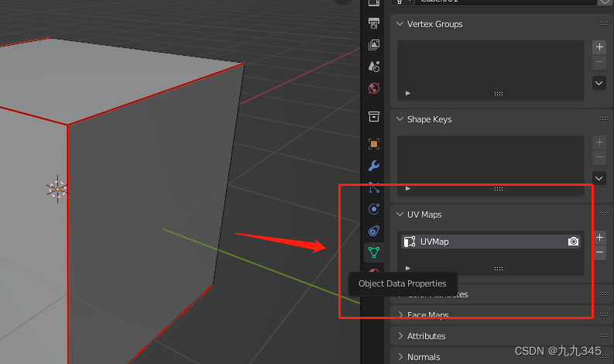Expand the Attributes panel

coord(400,336)
